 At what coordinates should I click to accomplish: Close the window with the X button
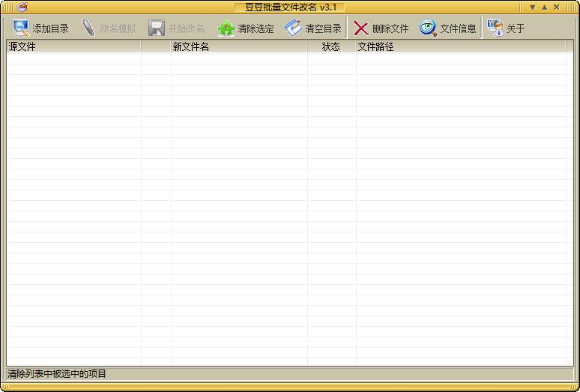click(557, 7)
